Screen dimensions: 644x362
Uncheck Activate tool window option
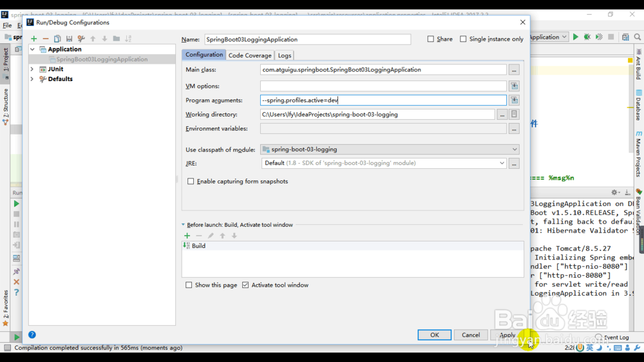245,285
